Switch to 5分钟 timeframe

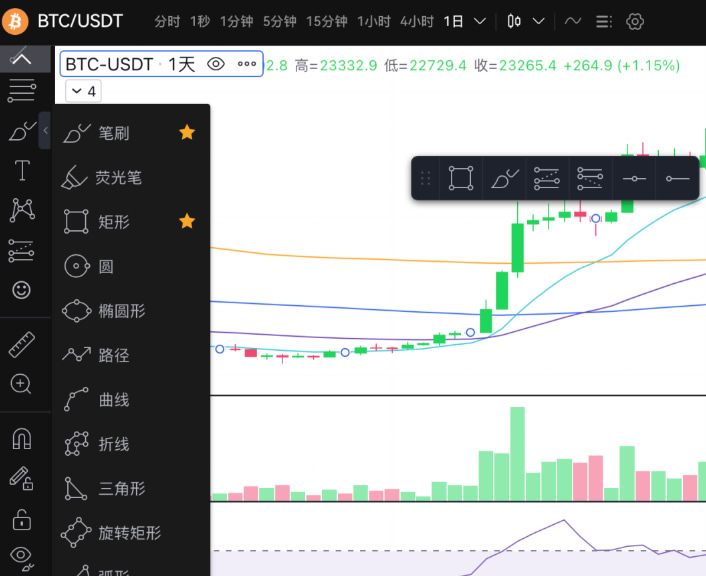[280, 21]
